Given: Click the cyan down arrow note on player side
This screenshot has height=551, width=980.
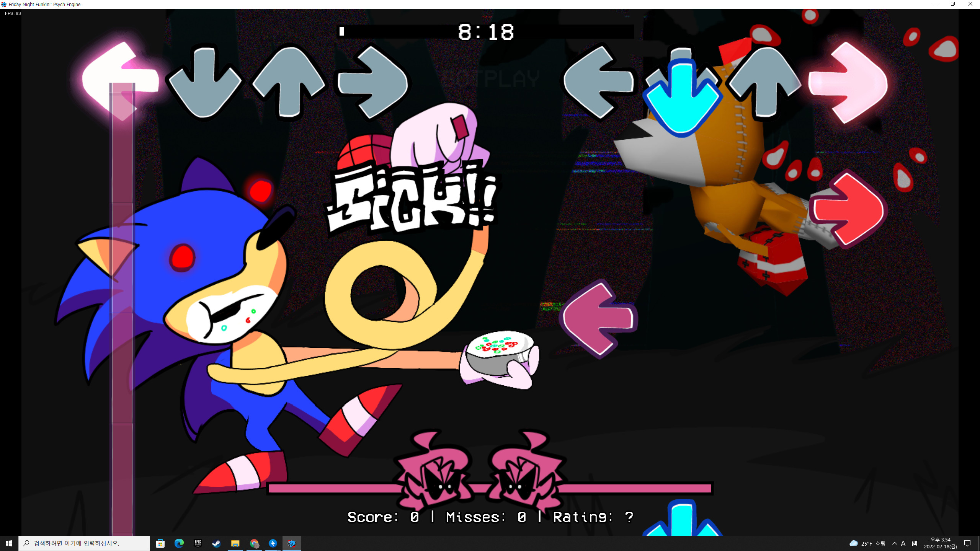Looking at the screenshot, I should 682,99.
